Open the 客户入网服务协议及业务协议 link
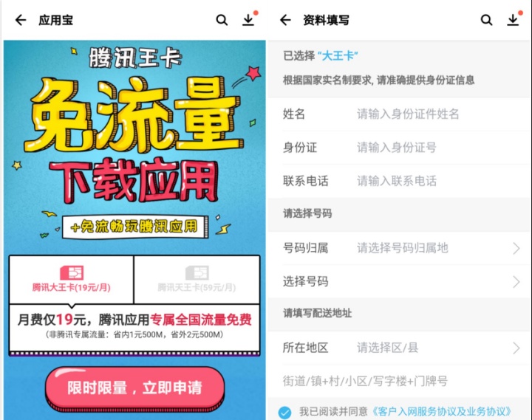This screenshot has width=532, height=420. (441, 412)
